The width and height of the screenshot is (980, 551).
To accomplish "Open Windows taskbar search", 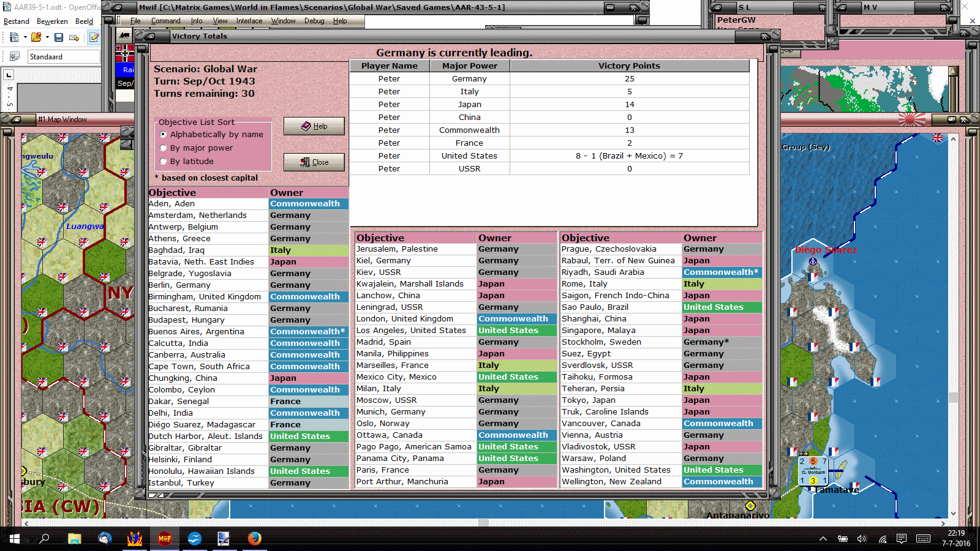I will (44, 539).
